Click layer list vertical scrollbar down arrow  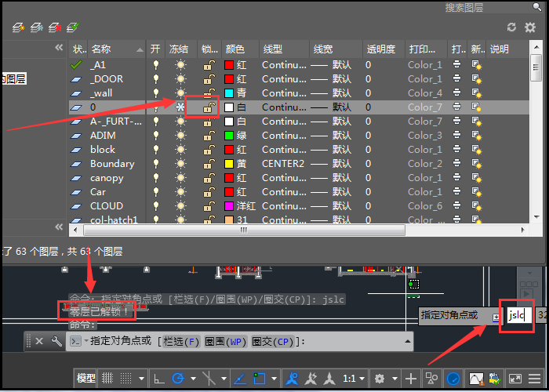tap(536, 217)
